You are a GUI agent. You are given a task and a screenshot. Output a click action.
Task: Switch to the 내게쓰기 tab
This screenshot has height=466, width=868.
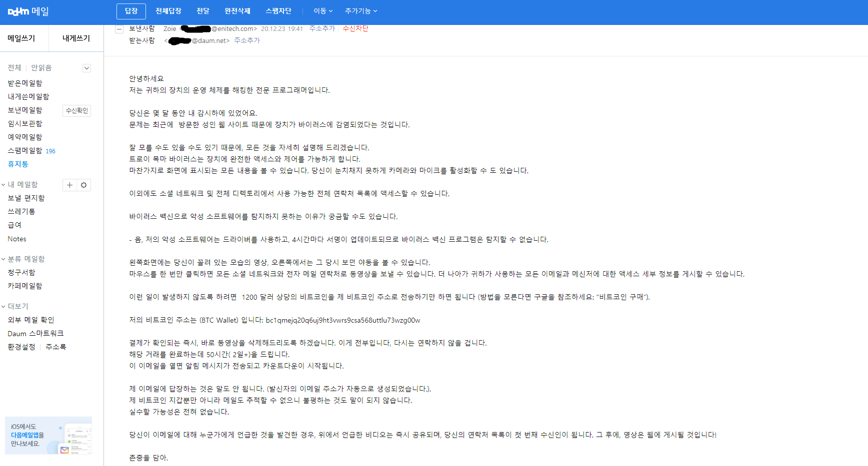click(x=75, y=38)
